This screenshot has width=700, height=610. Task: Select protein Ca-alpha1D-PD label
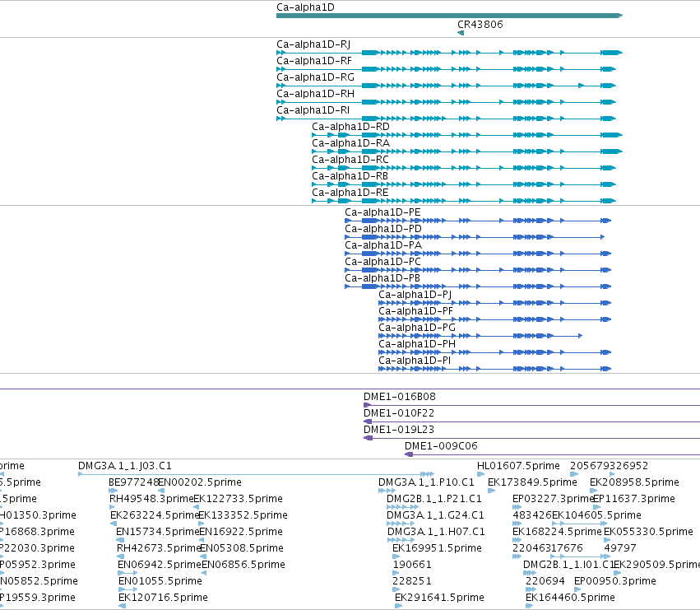(x=383, y=229)
